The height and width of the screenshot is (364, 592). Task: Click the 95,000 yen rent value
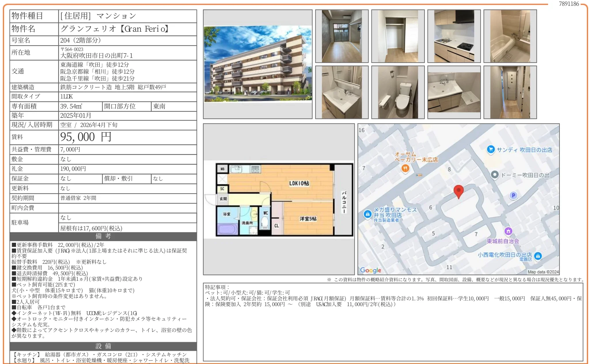[86, 137]
